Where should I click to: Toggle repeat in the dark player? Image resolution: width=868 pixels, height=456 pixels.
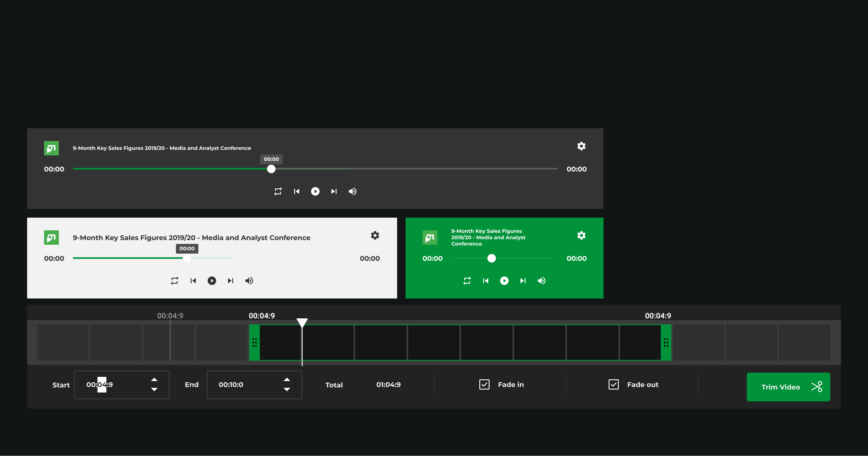278,191
